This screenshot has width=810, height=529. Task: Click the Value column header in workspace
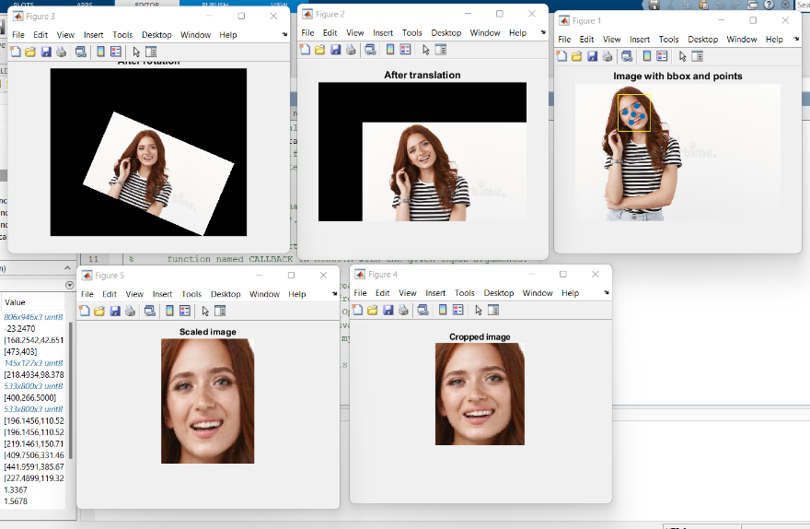(15, 302)
